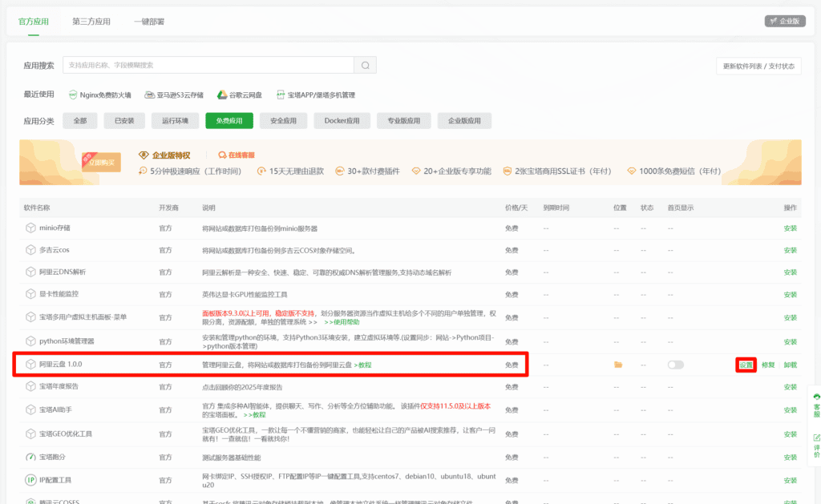Open the 亚马逊S3云存储 recent shortcut
The width and height of the screenshot is (821, 504).
click(174, 95)
